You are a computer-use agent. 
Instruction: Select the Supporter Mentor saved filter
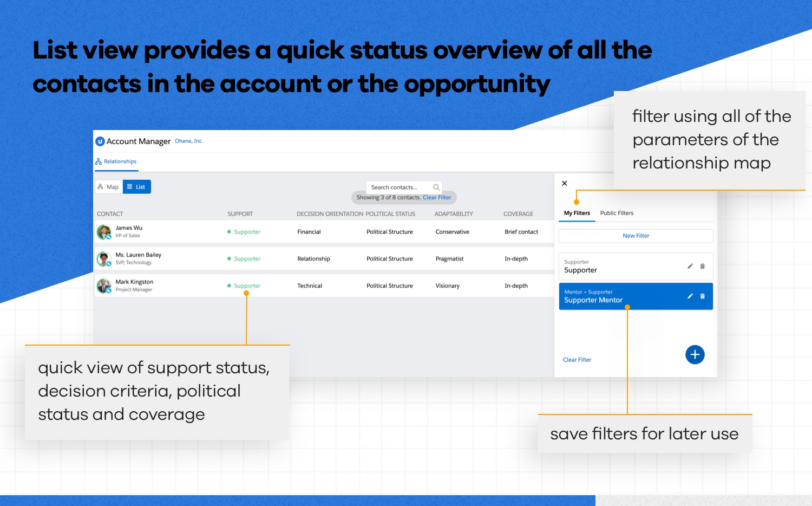point(636,296)
